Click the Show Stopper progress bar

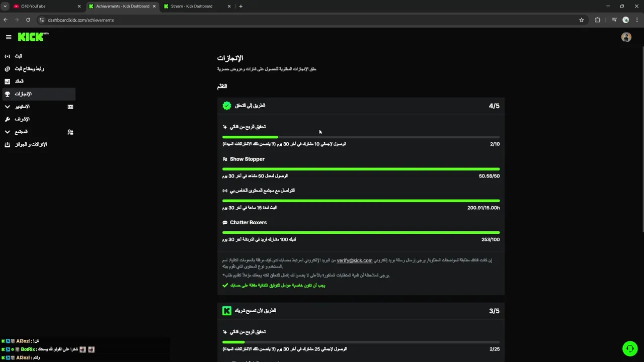coord(361,169)
